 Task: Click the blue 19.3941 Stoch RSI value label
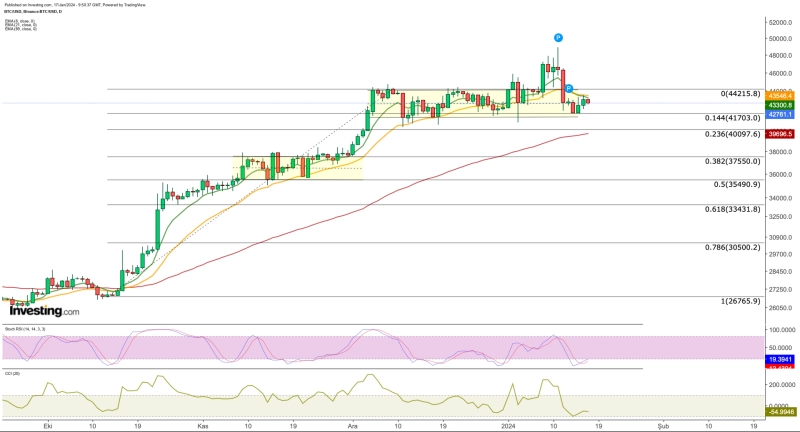(x=780, y=357)
